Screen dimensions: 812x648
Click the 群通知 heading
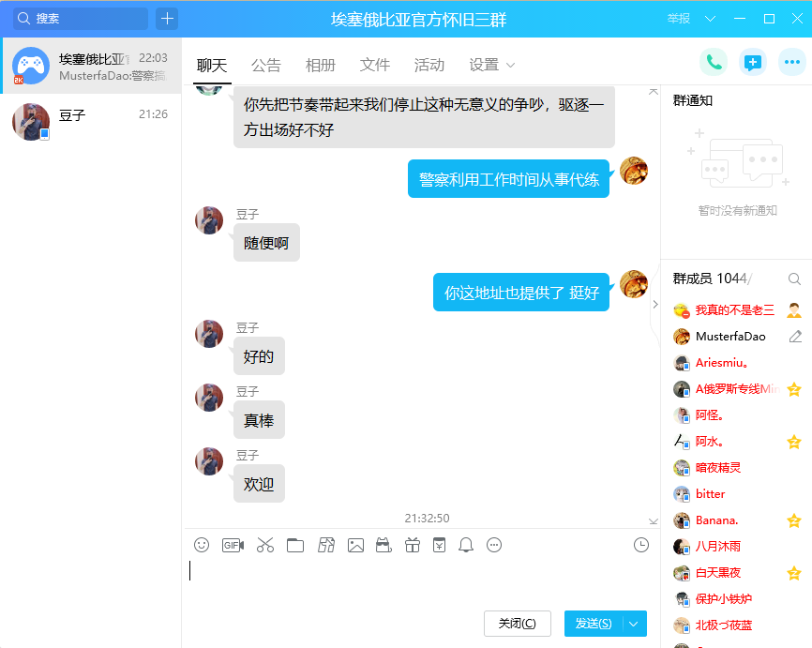[692, 100]
